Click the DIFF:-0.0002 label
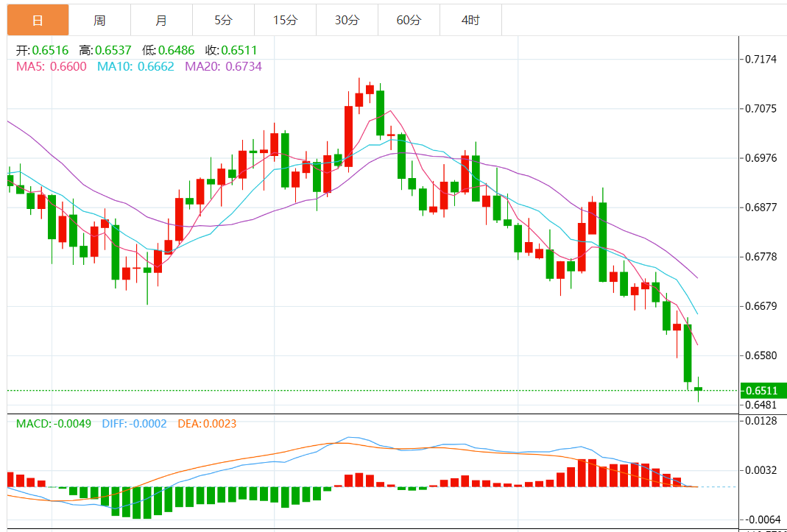This screenshot has width=787, height=532. (135, 424)
